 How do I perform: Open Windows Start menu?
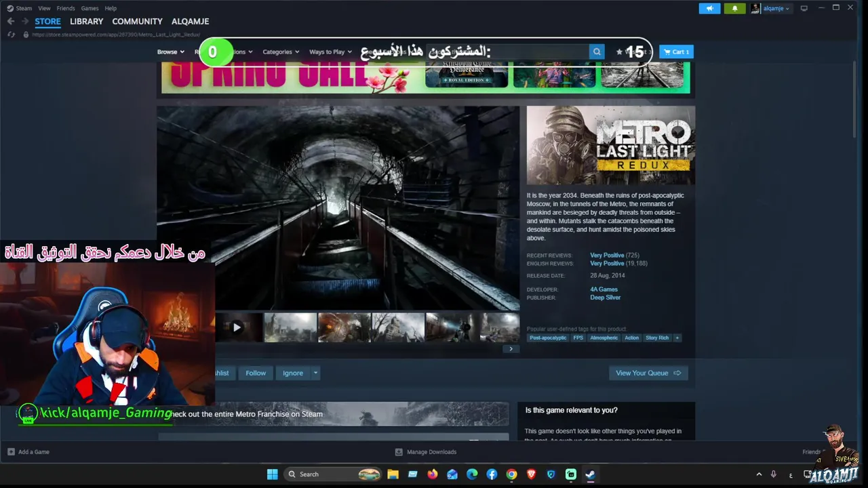(272, 474)
